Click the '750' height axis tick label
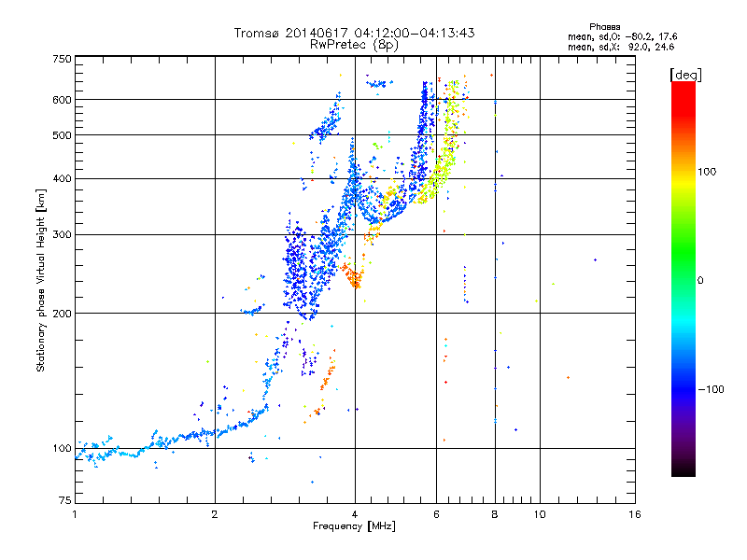 [x=62, y=59]
